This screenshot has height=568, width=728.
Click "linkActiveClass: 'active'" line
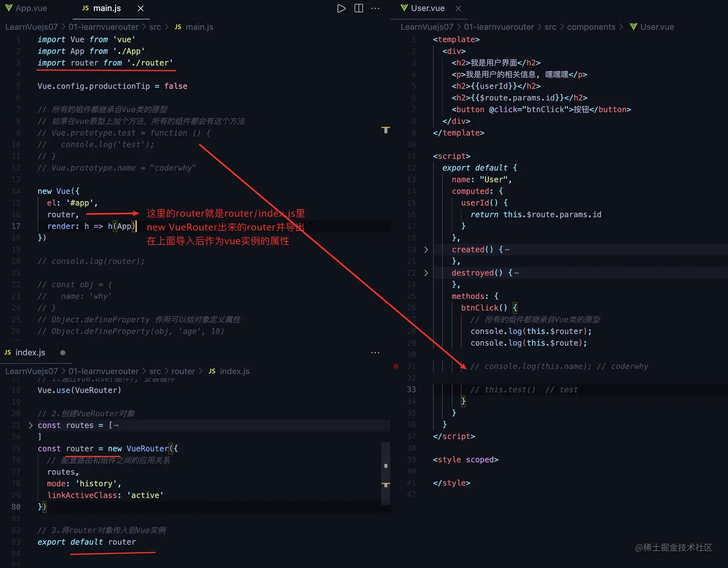105,495
